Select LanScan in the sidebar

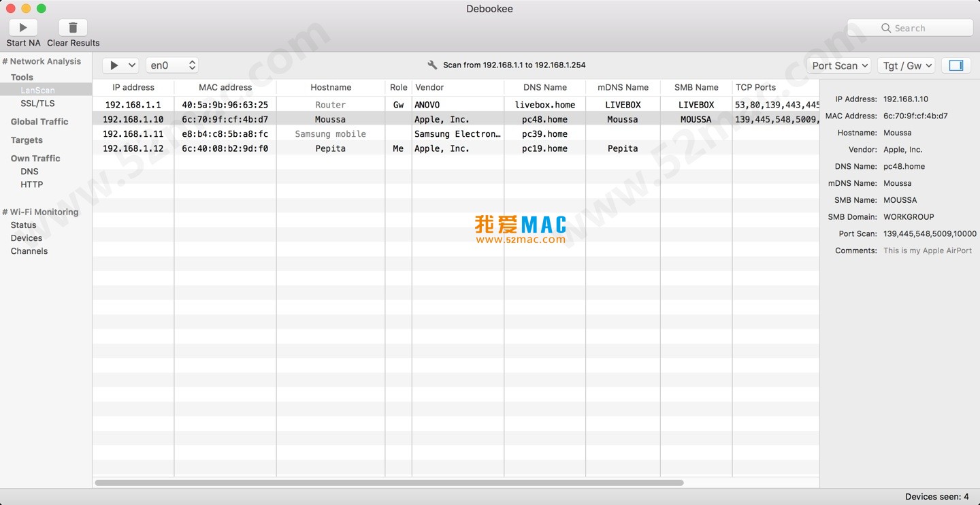37,90
